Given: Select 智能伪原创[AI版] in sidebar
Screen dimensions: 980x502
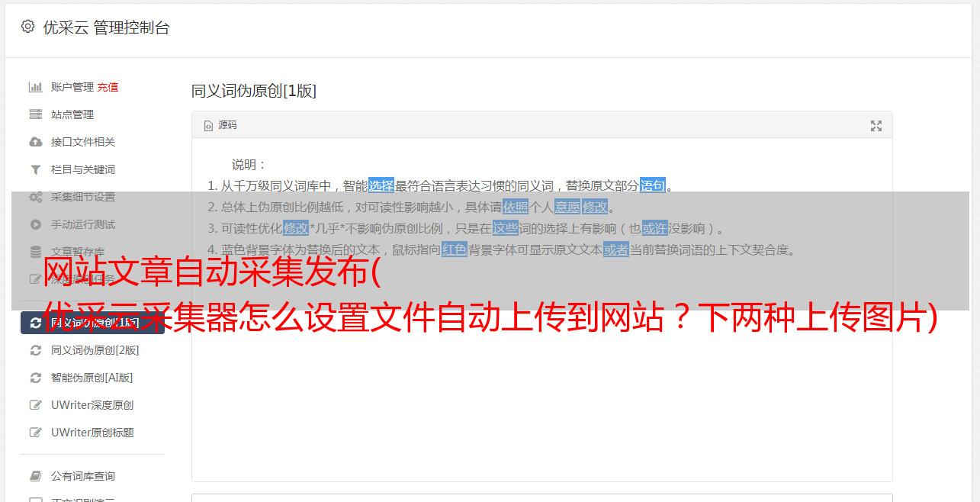Looking at the screenshot, I should (x=92, y=378).
